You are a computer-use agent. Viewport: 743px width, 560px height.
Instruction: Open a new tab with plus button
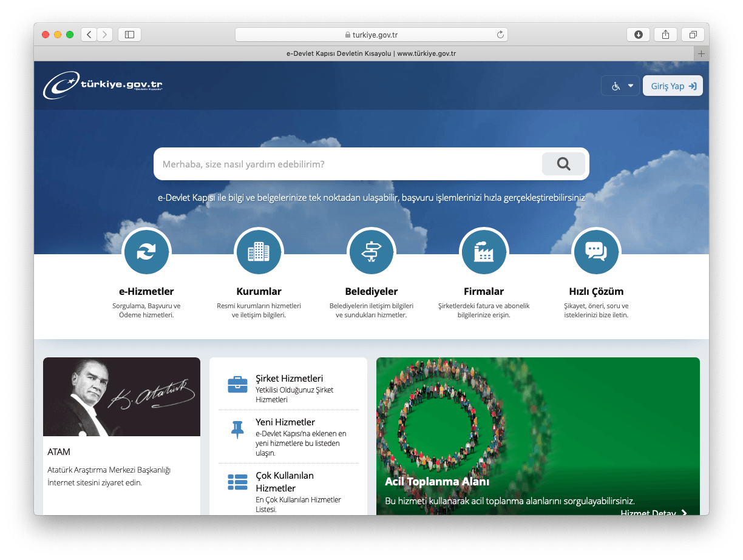[x=701, y=53]
